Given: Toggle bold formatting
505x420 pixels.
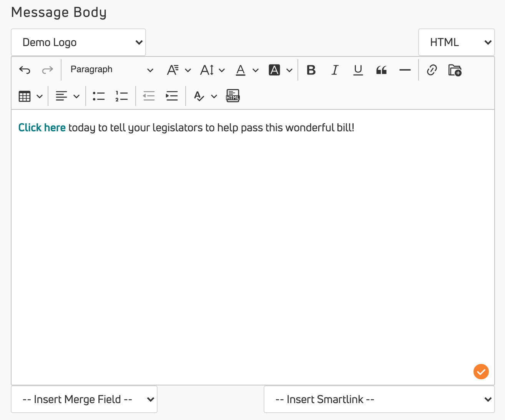Looking at the screenshot, I should click(x=311, y=70).
